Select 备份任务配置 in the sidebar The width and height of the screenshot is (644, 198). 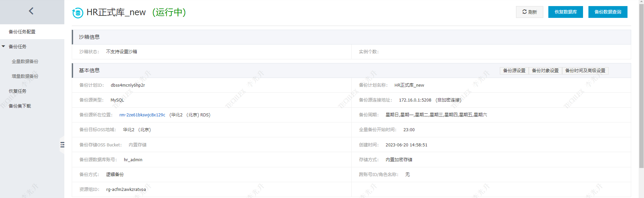point(22,32)
